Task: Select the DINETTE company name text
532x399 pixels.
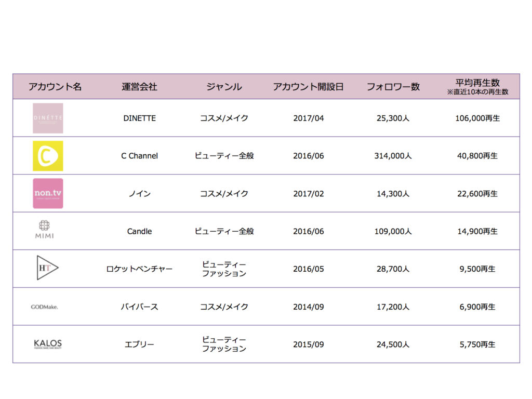Action: (x=139, y=118)
